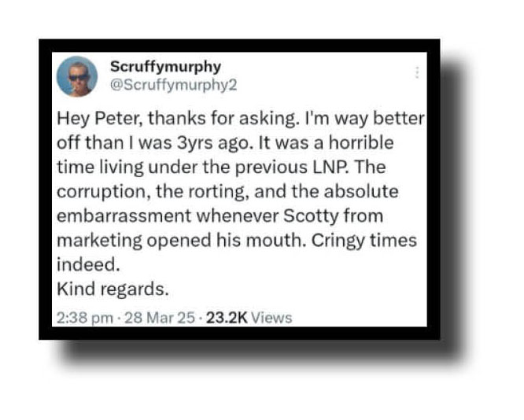Image resolution: width=524 pixels, height=420 pixels.
Task: Click Scruffymurphy's profile avatar picture
Action: point(78,76)
